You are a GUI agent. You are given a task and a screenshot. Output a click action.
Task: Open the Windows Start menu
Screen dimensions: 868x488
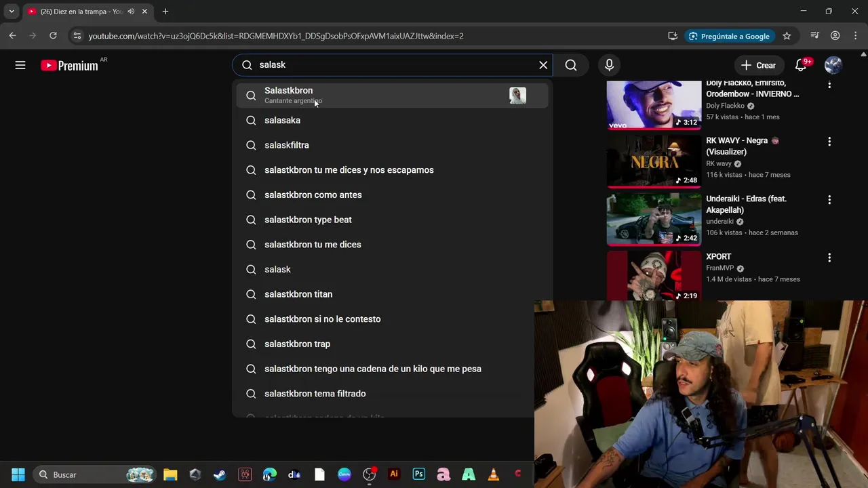click(18, 474)
